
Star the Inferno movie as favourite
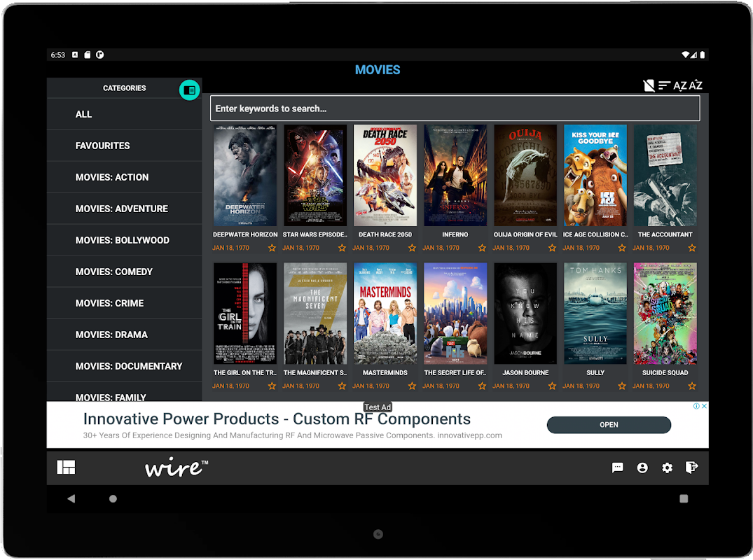click(482, 248)
